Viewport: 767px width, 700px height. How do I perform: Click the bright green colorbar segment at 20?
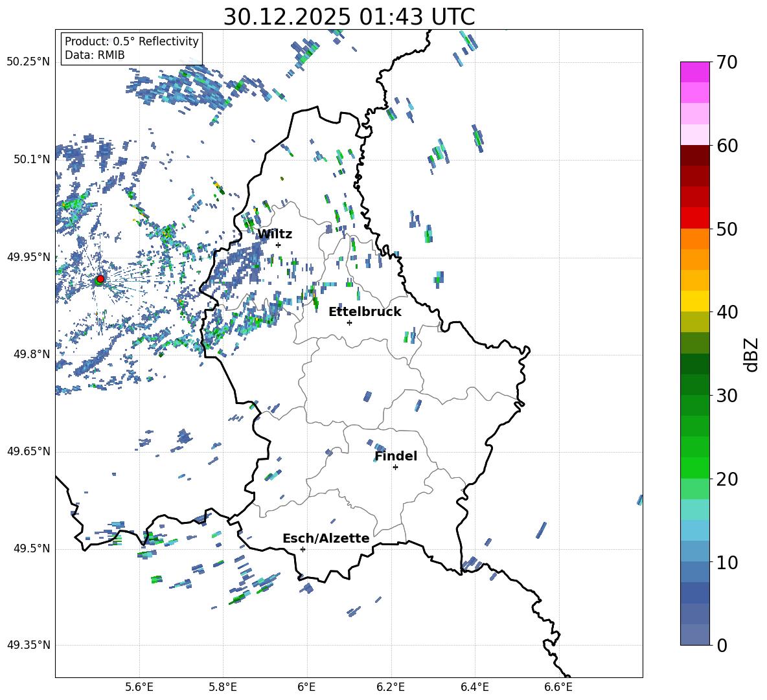click(694, 468)
